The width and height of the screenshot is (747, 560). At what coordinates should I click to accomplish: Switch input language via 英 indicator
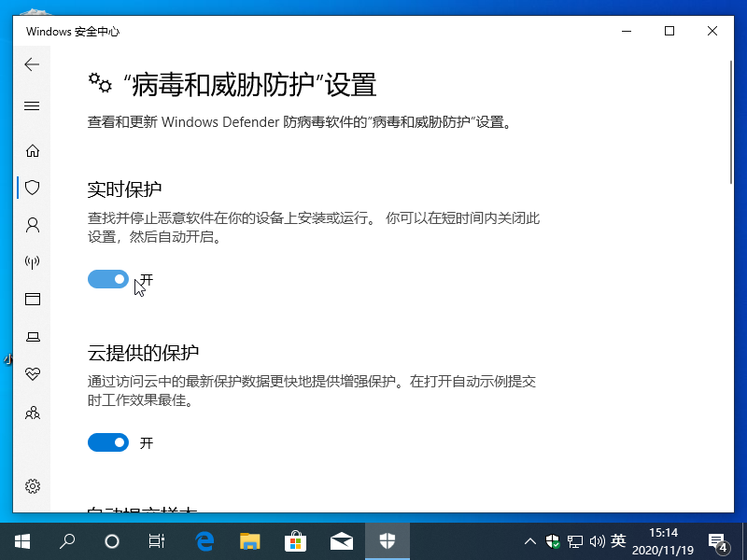(619, 540)
